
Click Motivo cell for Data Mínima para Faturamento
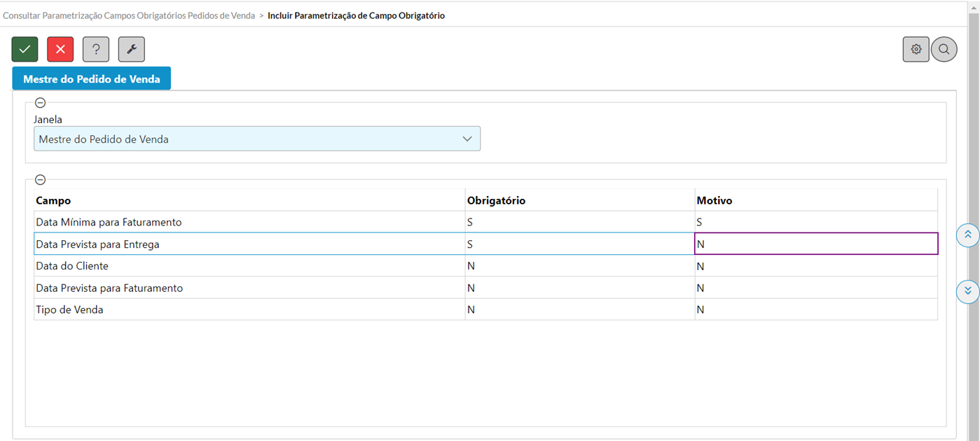[816, 222]
